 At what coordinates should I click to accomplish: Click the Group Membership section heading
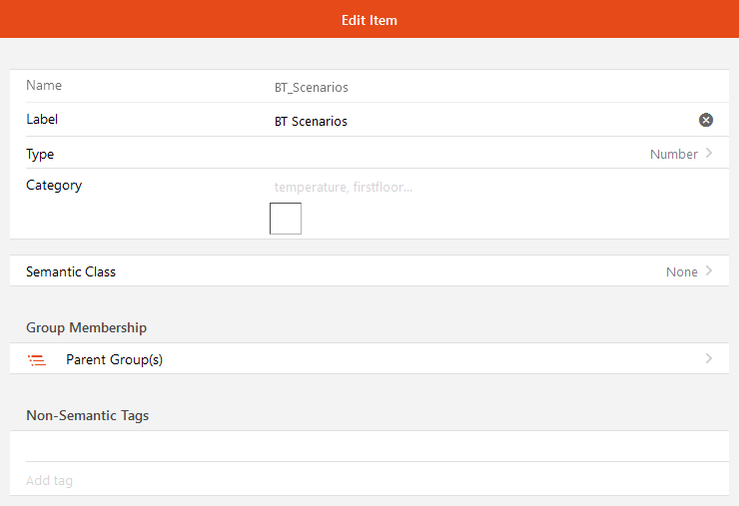(x=86, y=327)
